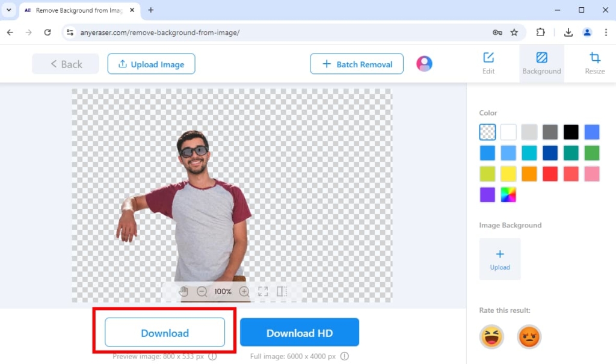
Task: Click the Download HD button
Action: (299, 332)
